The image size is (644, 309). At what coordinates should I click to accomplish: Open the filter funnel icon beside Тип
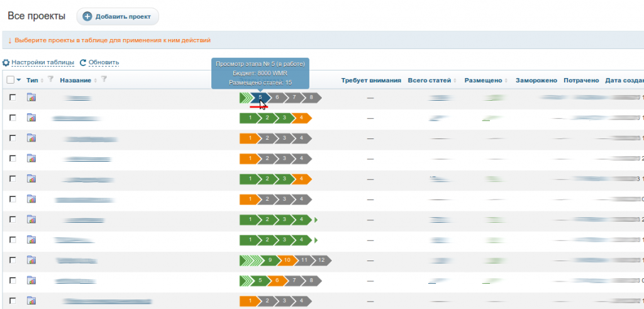tap(50, 79)
